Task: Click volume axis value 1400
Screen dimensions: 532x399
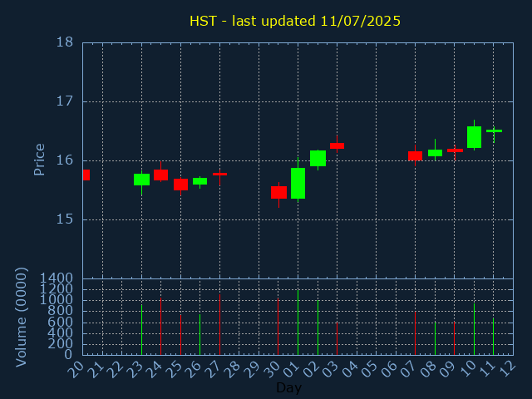Action: (57, 278)
